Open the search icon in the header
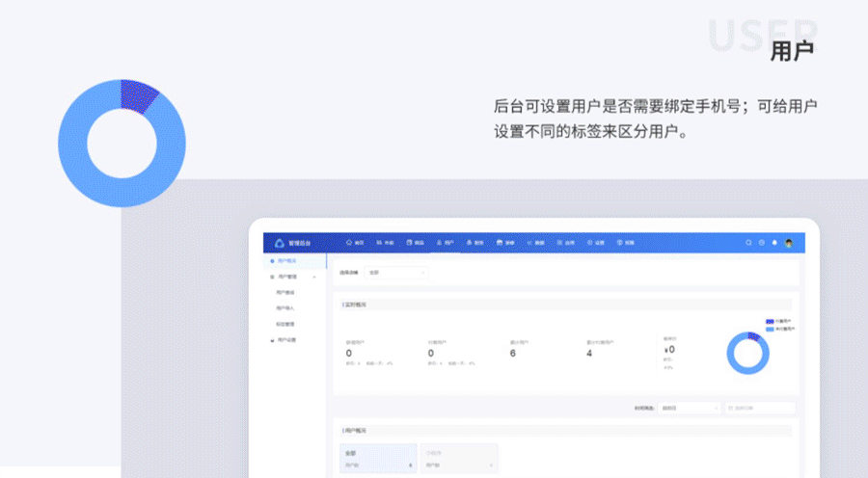 748,242
